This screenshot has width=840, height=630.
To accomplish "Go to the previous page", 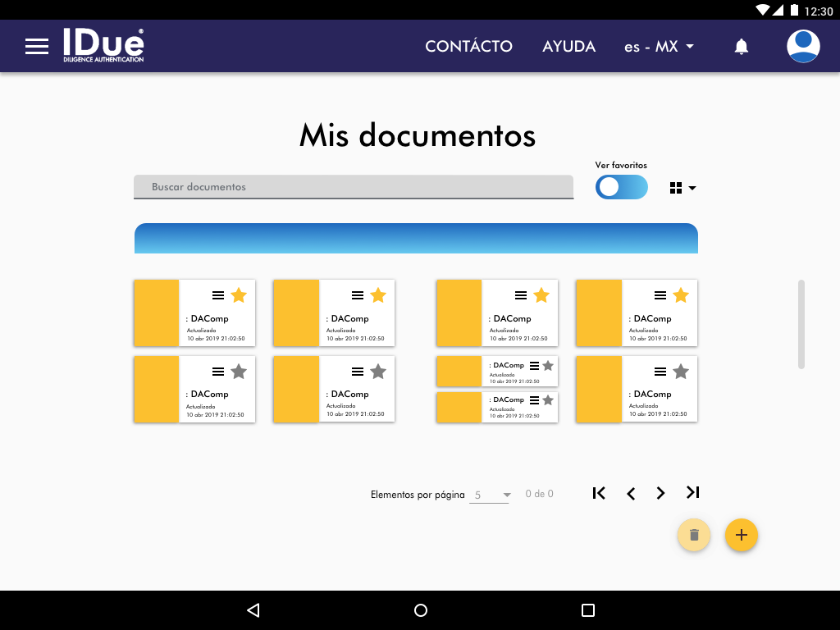I will 631,493.
